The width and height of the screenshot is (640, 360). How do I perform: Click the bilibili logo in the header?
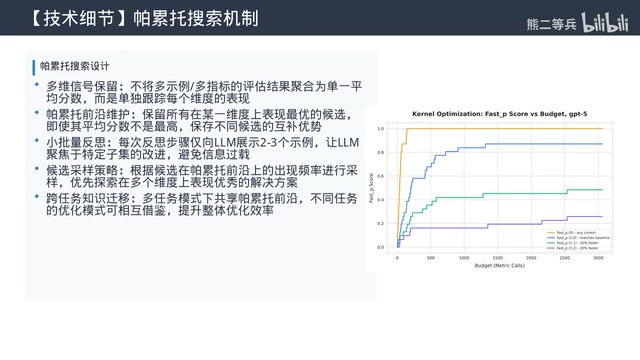[x=605, y=22]
